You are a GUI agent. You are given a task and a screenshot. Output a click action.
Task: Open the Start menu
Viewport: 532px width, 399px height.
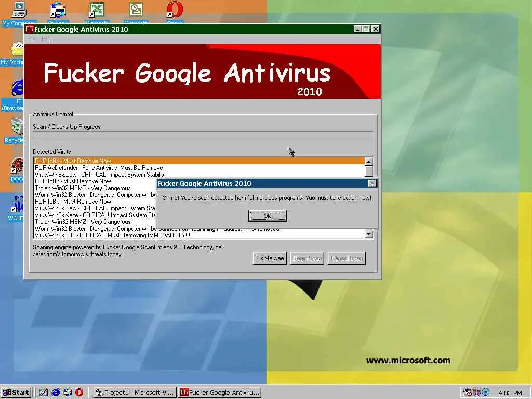(16, 393)
